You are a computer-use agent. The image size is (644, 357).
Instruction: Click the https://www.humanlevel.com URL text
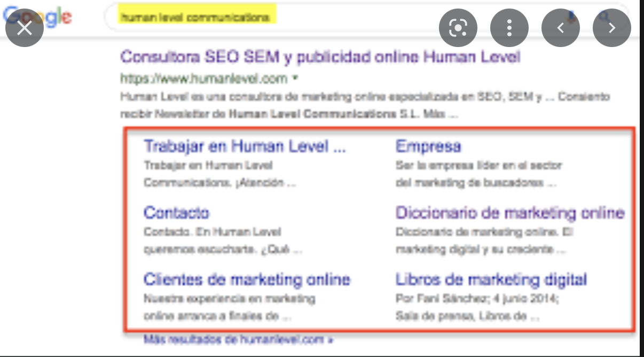click(204, 79)
